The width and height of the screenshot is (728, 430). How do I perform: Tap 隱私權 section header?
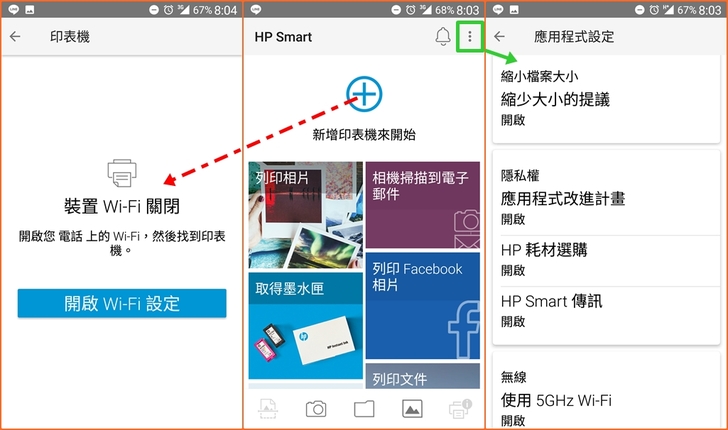point(520,176)
